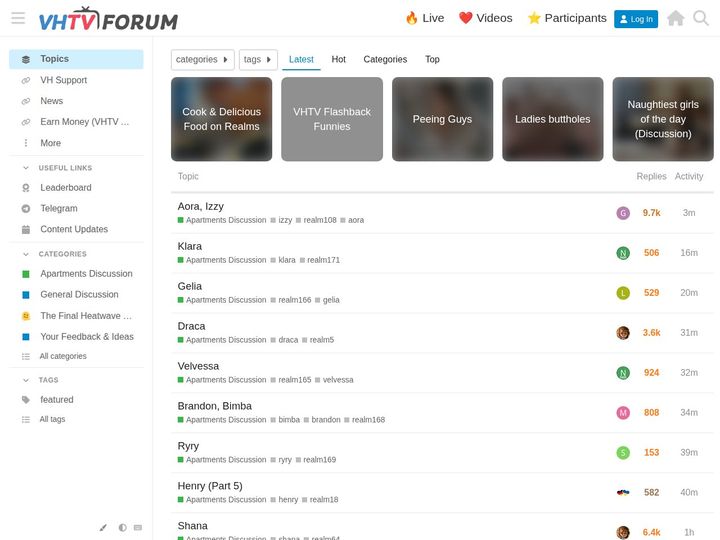Viewport: 720px width, 540px height.
Task: Open the Velvessa topic
Action: pyautogui.click(x=198, y=366)
